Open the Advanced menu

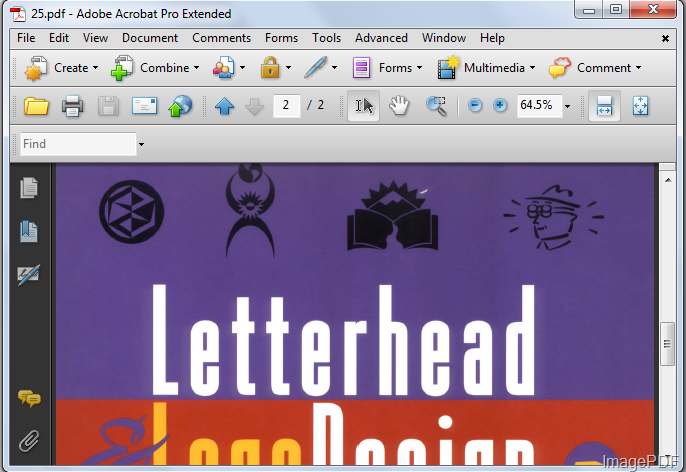[381, 38]
